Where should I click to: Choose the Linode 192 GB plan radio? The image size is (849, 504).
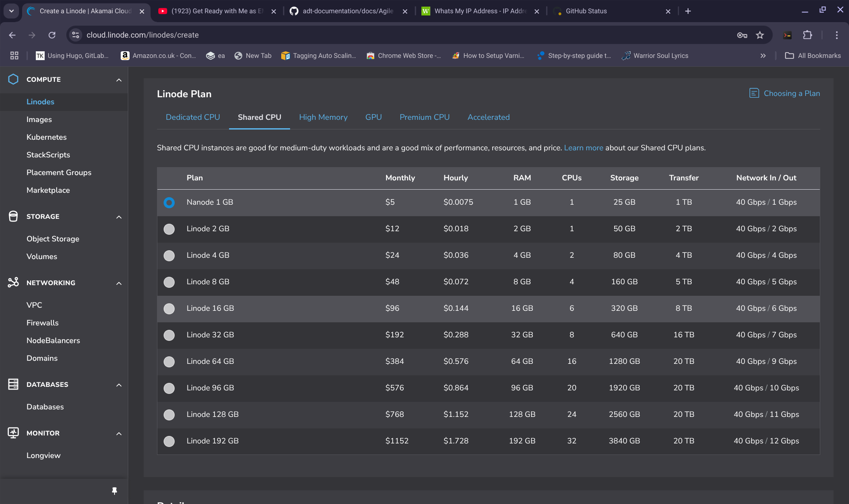tap(169, 441)
